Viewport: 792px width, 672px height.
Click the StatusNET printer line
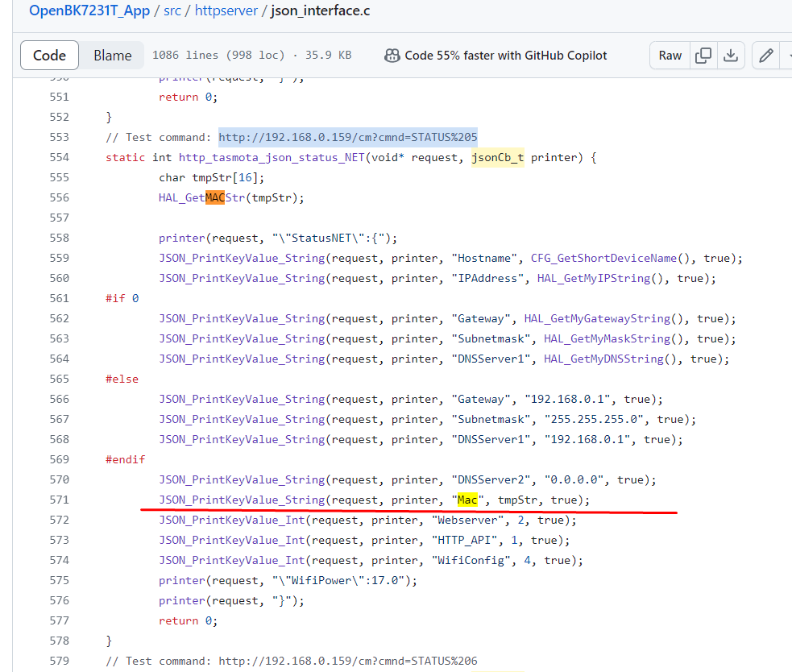click(x=278, y=238)
